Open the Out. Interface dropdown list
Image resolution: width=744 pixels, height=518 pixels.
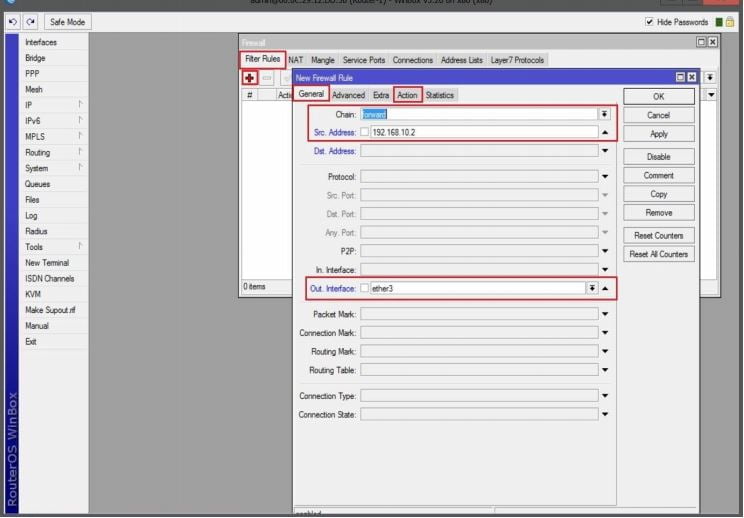pyautogui.click(x=592, y=288)
